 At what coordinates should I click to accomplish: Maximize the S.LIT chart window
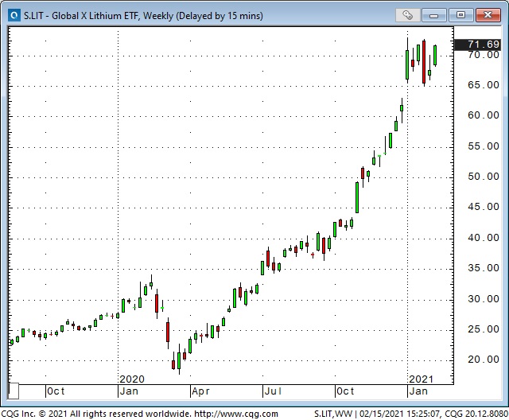pos(460,15)
